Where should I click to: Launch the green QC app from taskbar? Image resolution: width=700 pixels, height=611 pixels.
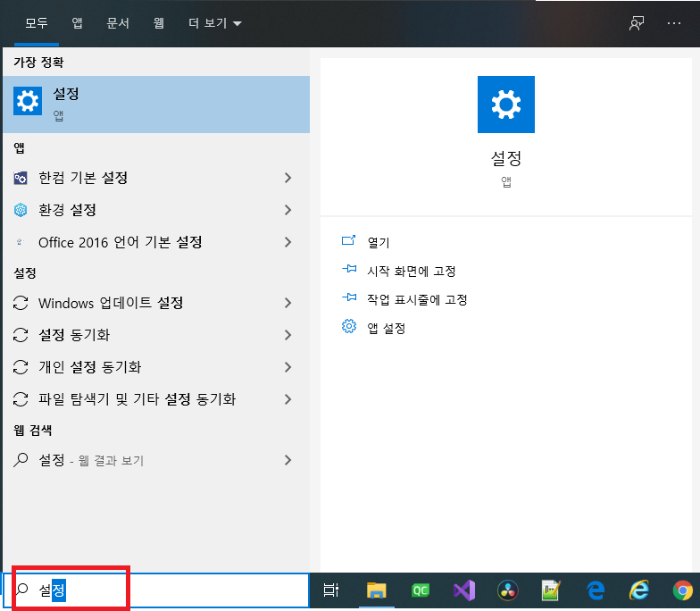coord(420,590)
